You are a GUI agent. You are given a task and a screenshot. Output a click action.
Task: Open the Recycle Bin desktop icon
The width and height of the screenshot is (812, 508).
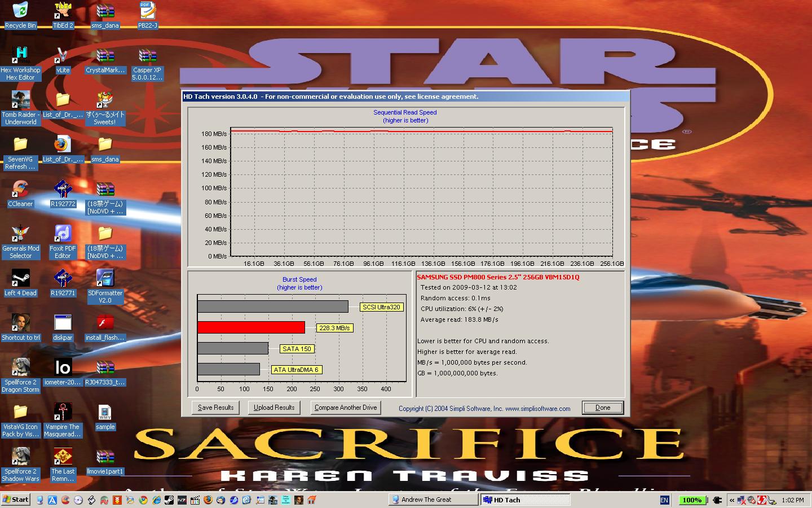pyautogui.click(x=20, y=15)
